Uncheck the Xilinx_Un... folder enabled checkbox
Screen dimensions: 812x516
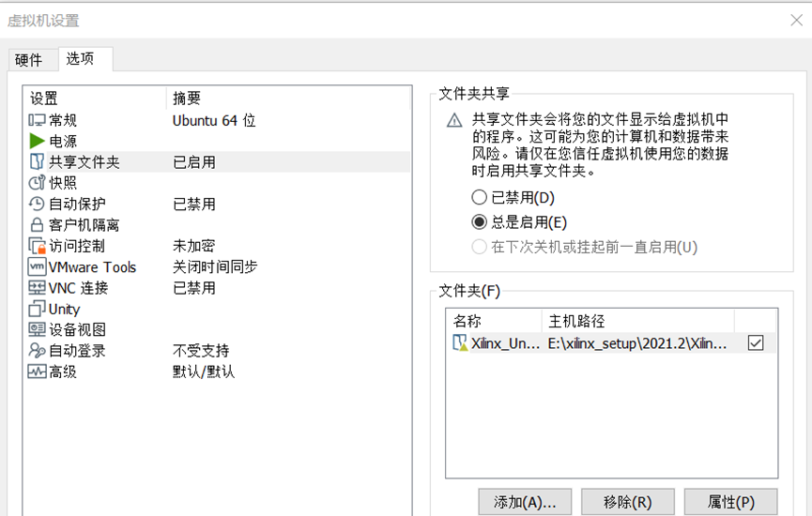coord(756,342)
